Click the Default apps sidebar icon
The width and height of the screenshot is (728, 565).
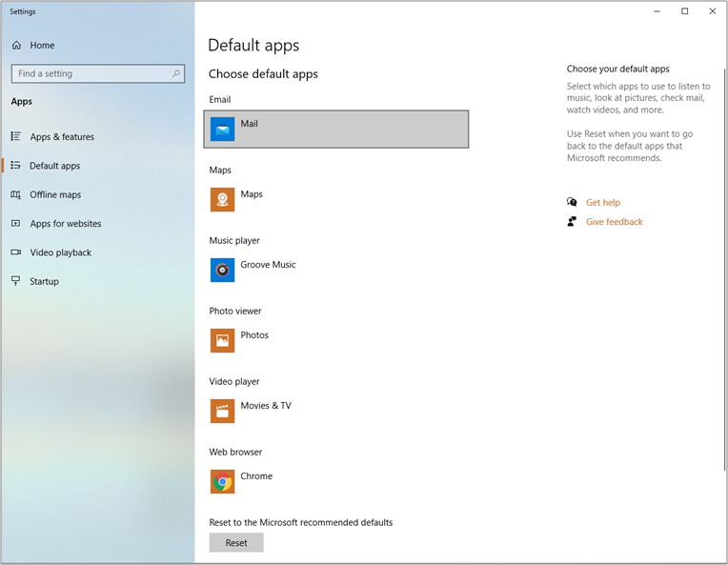tap(16, 165)
